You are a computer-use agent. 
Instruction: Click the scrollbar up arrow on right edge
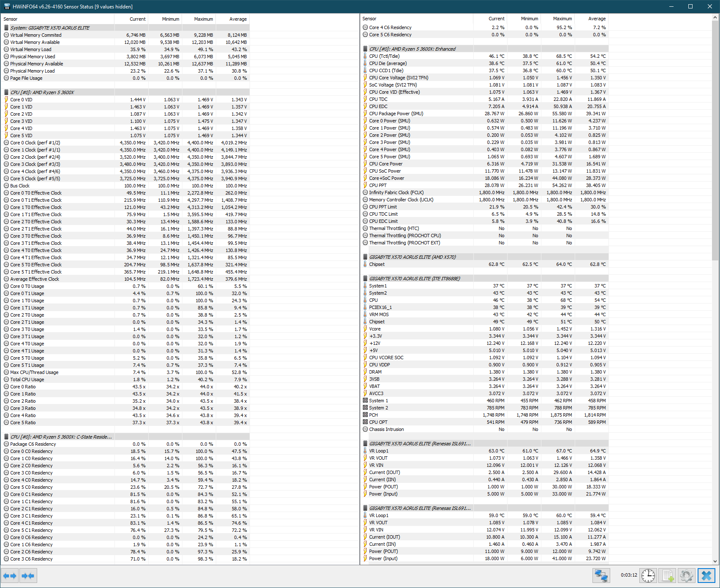(715, 17)
